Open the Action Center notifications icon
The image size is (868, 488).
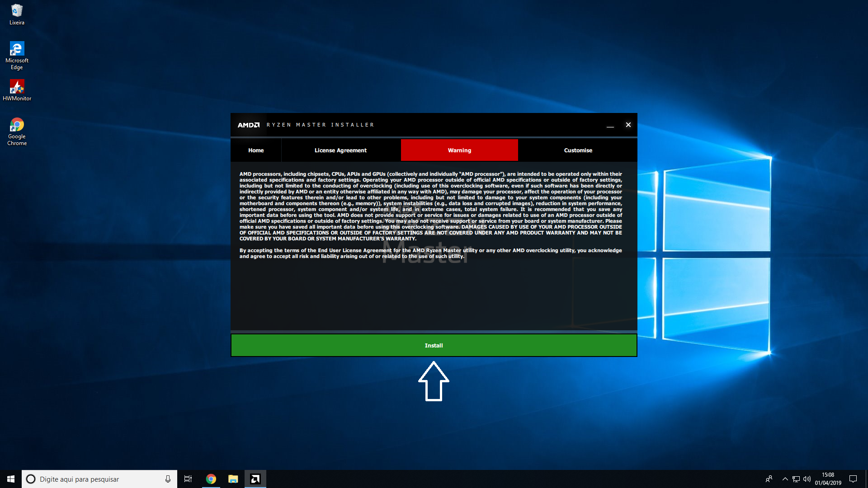(x=853, y=479)
